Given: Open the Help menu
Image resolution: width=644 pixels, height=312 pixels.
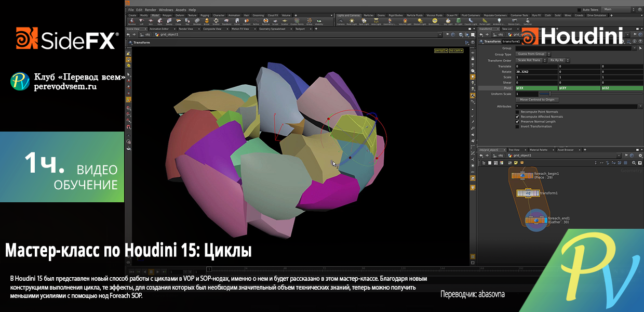Looking at the screenshot, I should [x=192, y=10].
